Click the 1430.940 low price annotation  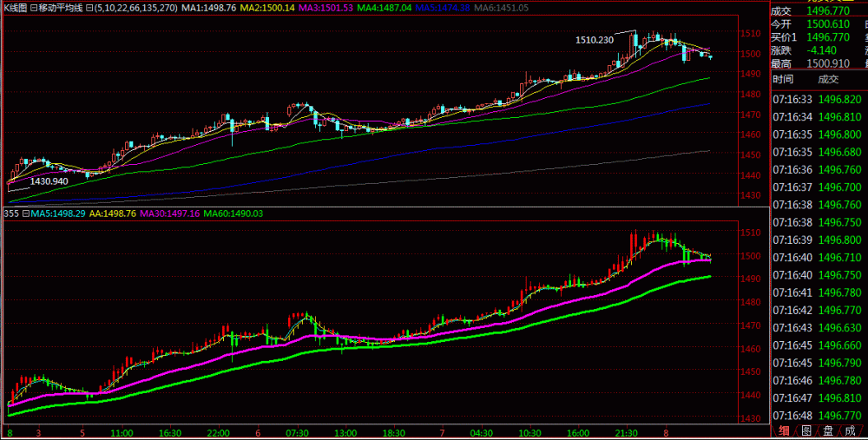[x=49, y=181]
